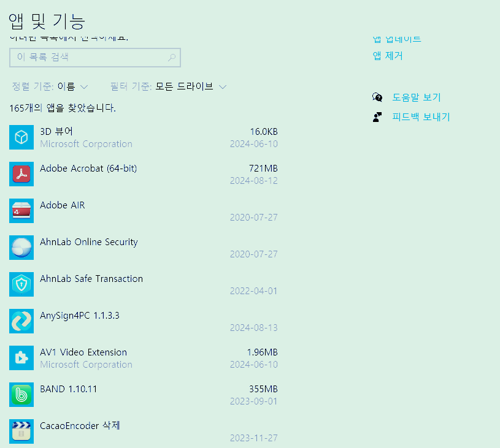500x448 pixels.
Task: Open the 피드백 보내기 link
Action: click(x=421, y=117)
